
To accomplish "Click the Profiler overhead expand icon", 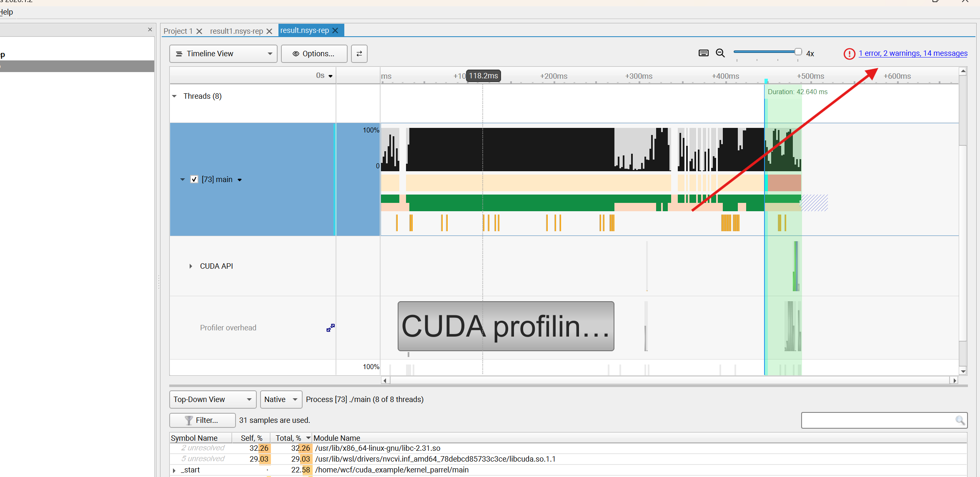I will click(331, 328).
